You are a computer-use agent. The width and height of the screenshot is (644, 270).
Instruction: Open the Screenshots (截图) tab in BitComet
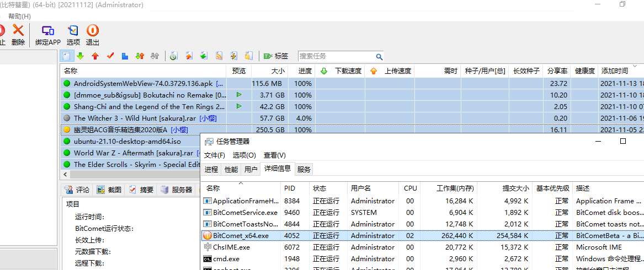pyautogui.click(x=110, y=190)
